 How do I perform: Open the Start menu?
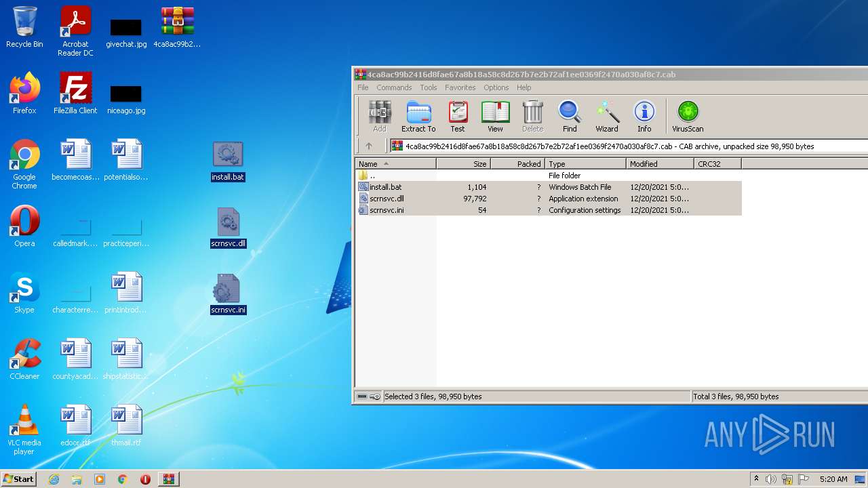[x=18, y=479]
